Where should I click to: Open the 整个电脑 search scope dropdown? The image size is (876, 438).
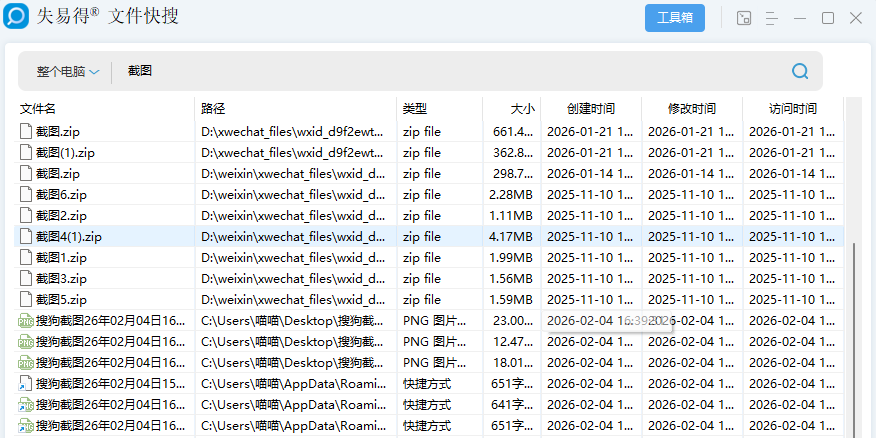pyautogui.click(x=68, y=72)
